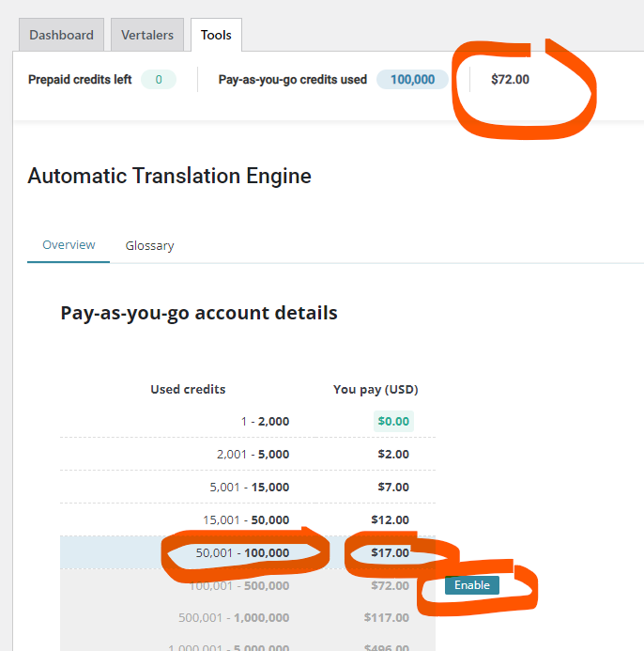Select the 2,001 - 5,000 credits row
Viewport: 644px width, 651px height.
248,455
